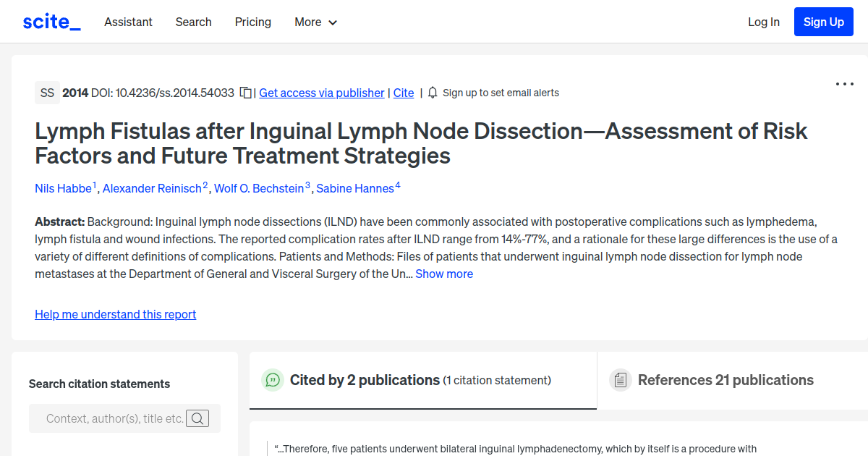Click Help me understand this report

click(115, 314)
